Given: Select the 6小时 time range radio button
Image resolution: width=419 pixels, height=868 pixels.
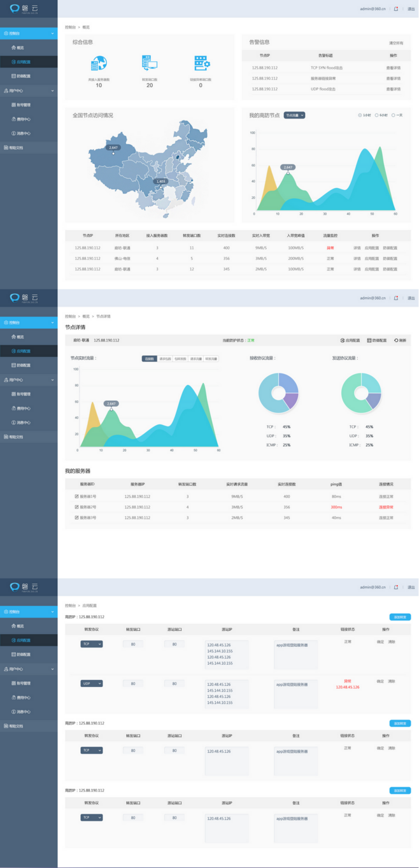Looking at the screenshot, I should pos(377,115).
